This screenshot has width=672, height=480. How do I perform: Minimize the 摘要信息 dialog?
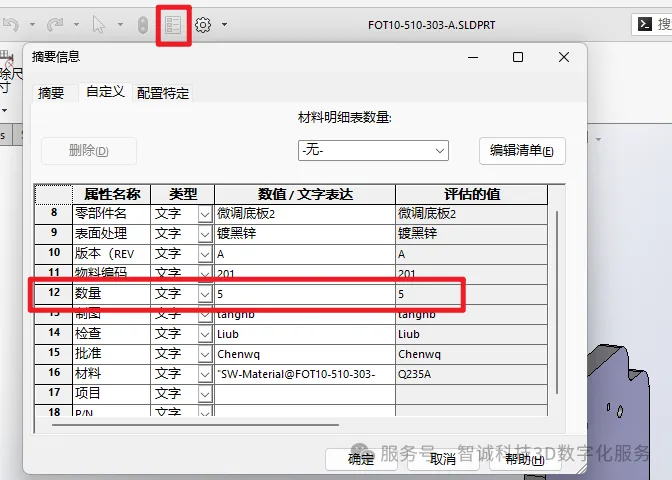click(473, 57)
